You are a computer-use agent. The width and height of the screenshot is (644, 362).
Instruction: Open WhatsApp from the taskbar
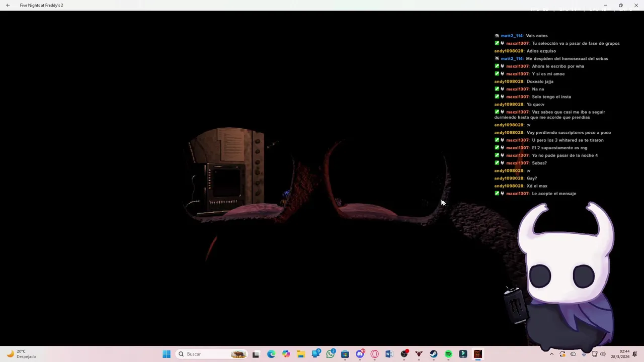(331, 354)
